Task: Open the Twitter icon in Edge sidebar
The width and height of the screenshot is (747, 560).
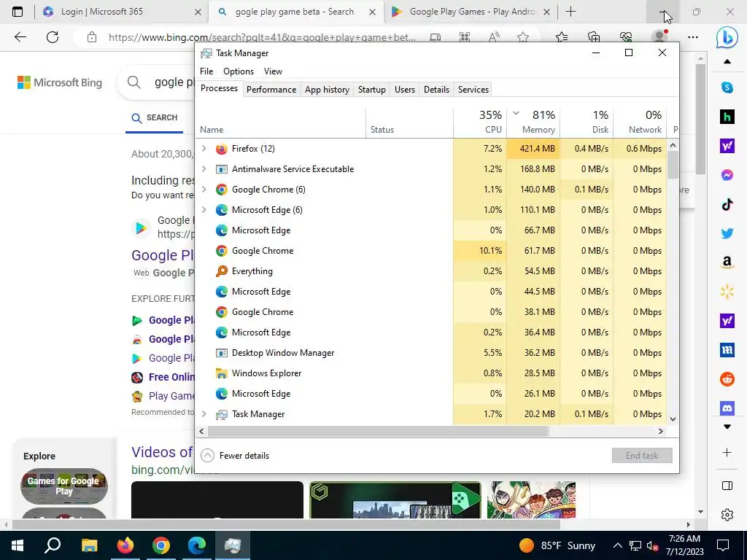Action: point(727,233)
